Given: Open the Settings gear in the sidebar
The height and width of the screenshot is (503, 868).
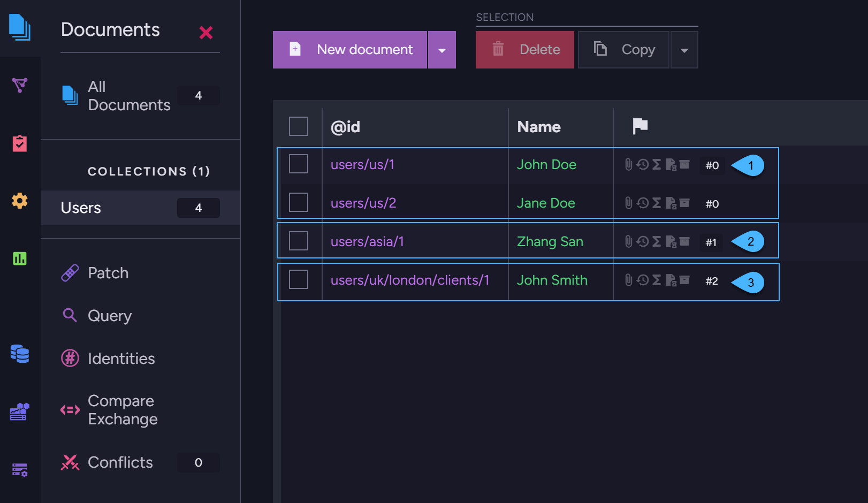Looking at the screenshot, I should tap(20, 201).
